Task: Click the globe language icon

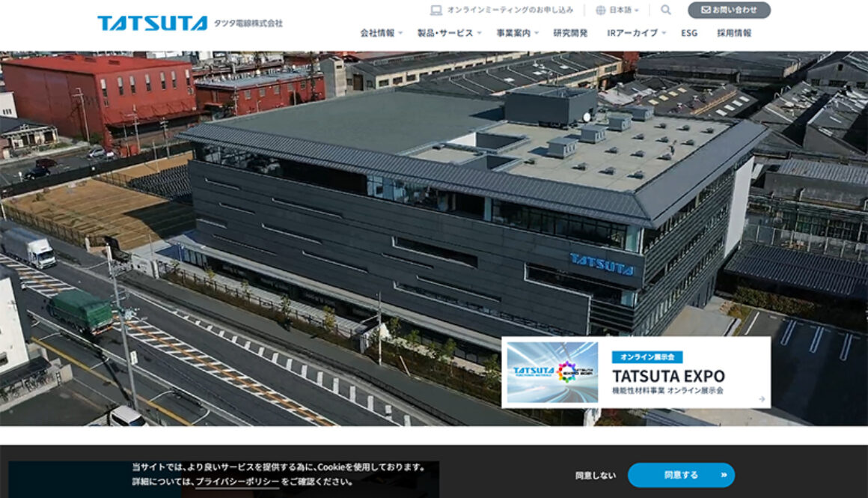Action: [601, 10]
